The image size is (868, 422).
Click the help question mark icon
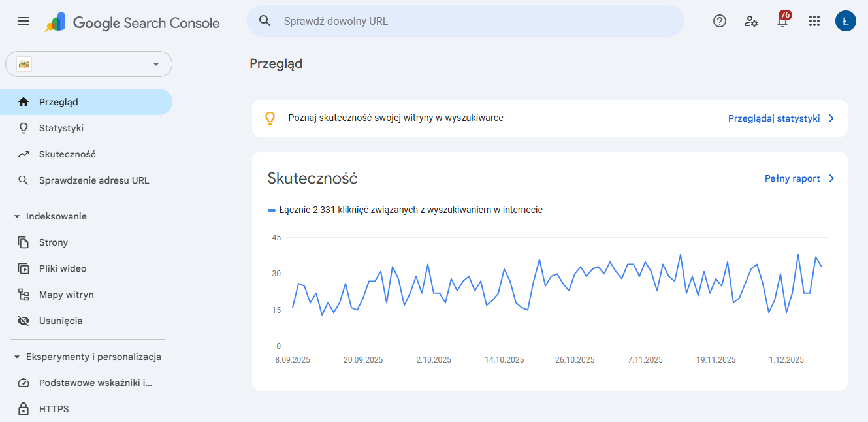(719, 21)
